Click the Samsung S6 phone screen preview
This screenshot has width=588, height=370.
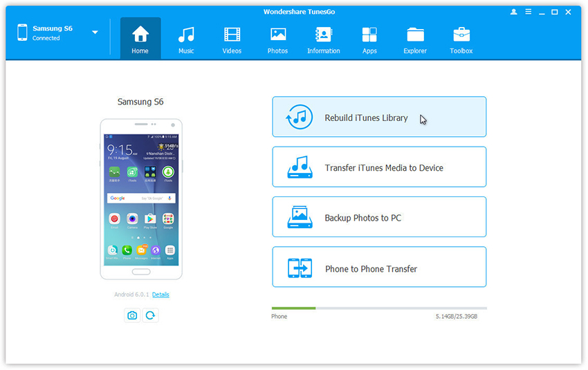click(x=141, y=198)
